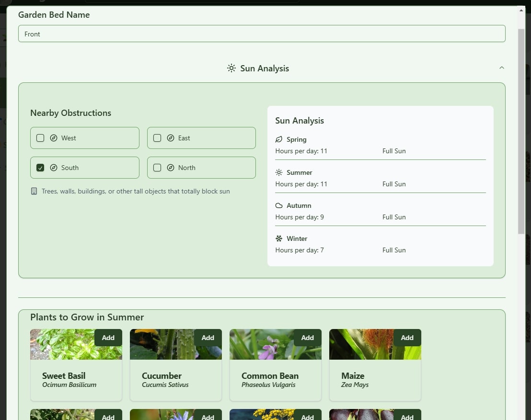
Task: Add Sweet Basil to the garden bed
Action: [108, 337]
